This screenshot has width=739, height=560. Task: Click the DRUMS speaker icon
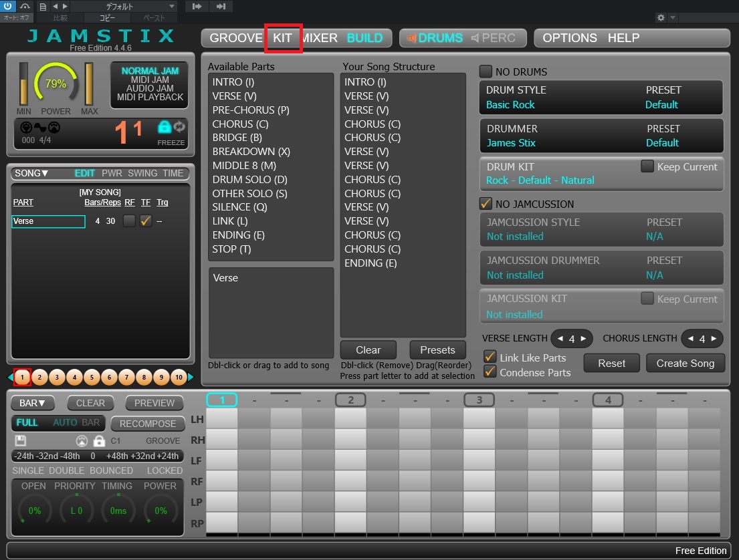click(411, 38)
